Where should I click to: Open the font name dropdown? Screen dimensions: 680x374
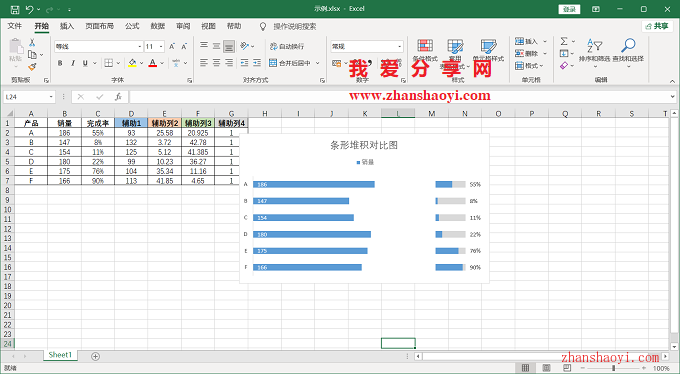click(x=140, y=46)
